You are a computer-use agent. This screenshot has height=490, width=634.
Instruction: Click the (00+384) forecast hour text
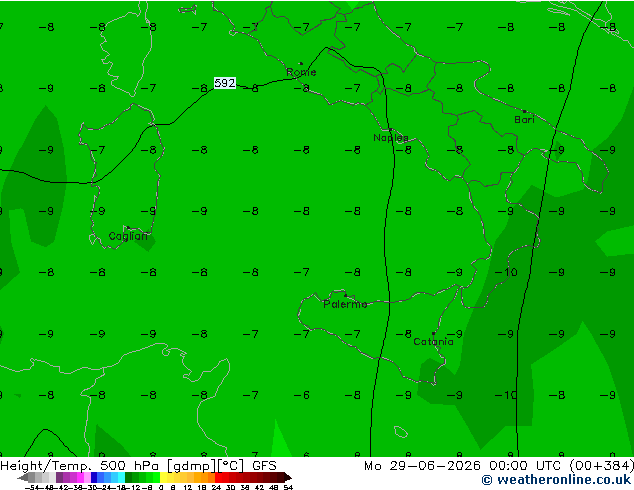602,466
